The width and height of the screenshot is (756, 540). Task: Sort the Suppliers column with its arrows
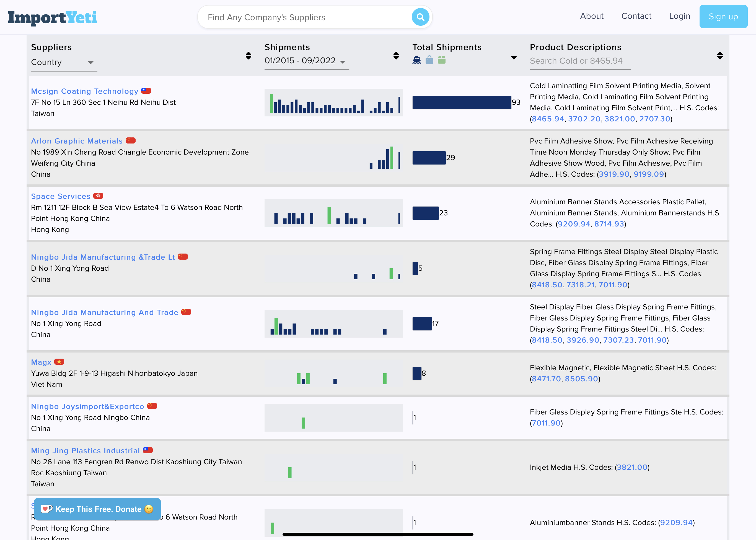pyautogui.click(x=248, y=56)
